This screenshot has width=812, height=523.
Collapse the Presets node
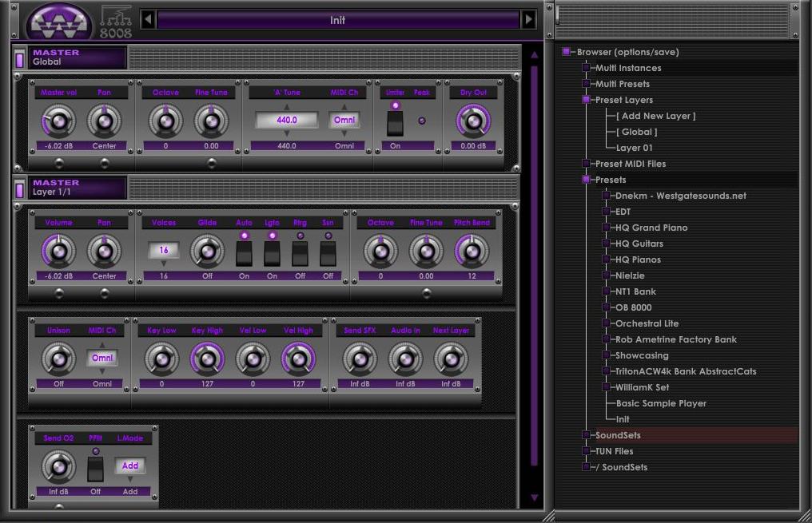[x=586, y=180]
